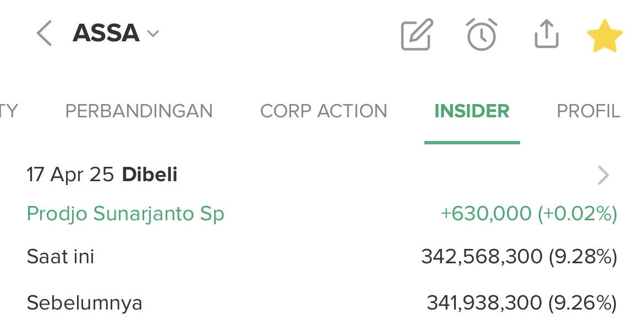Select the PROFIL tab

(590, 111)
